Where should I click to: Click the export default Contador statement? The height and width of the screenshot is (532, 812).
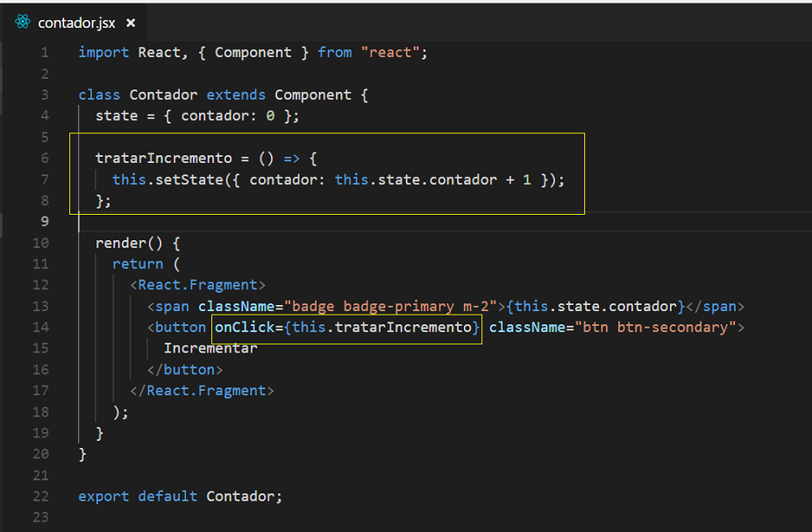pos(181,496)
